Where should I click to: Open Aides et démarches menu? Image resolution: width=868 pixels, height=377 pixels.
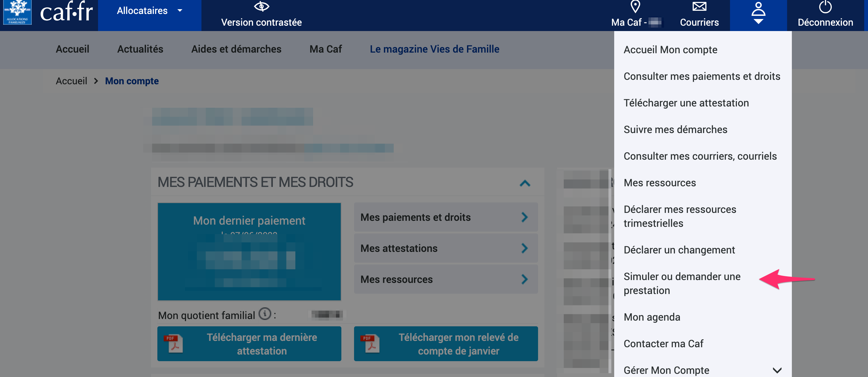coord(236,49)
